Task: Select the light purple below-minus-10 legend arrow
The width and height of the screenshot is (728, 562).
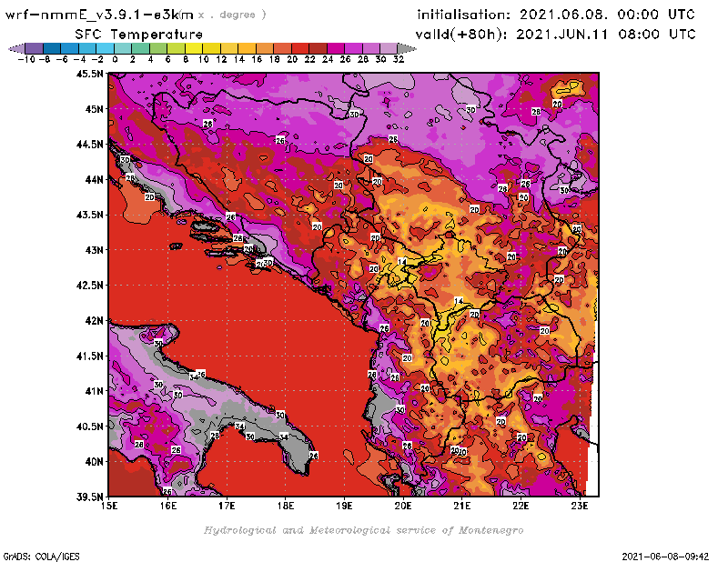Action: (16, 49)
